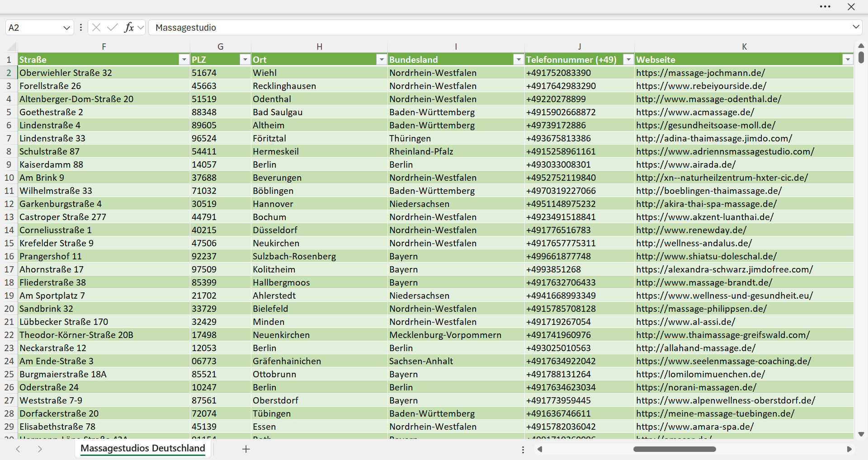The image size is (868, 460).
Task: Click the formula bar containing Massagestudio
Action: coord(500,28)
